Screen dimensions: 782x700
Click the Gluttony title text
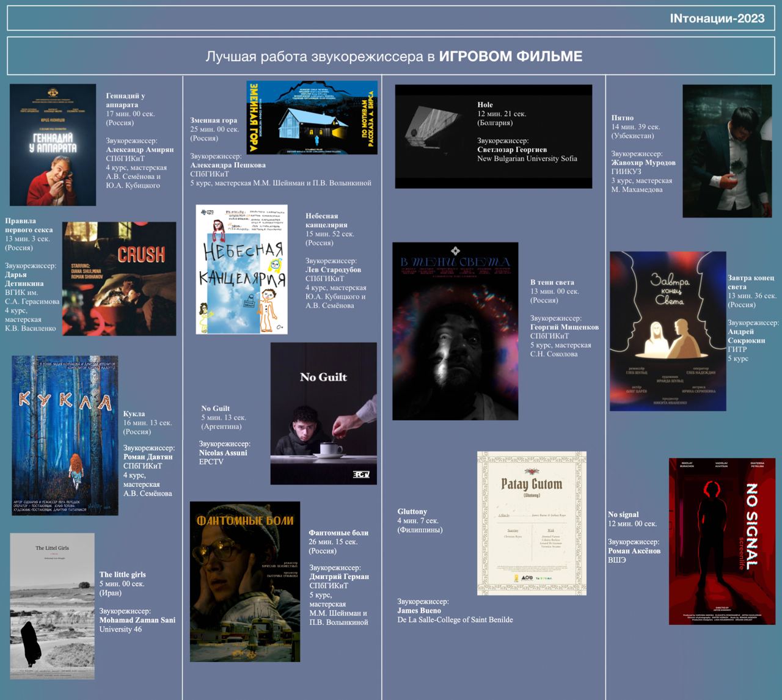[412, 511]
